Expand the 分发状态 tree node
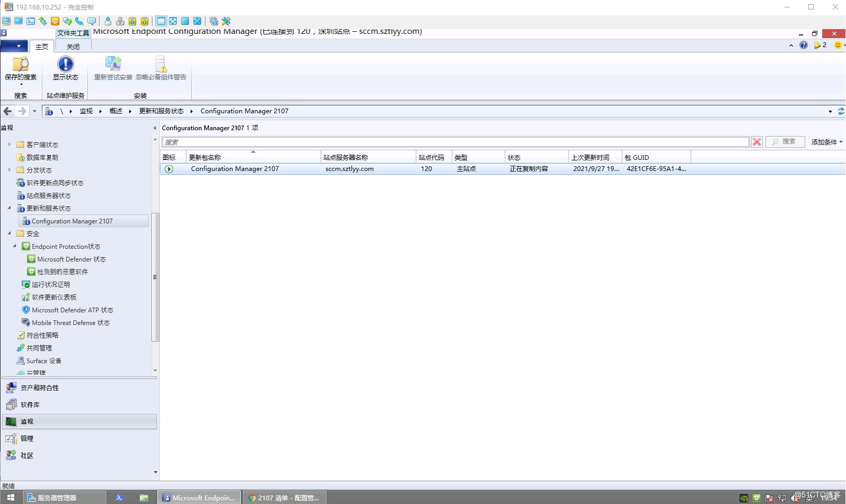The width and height of the screenshot is (846, 504). pos(10,170)
